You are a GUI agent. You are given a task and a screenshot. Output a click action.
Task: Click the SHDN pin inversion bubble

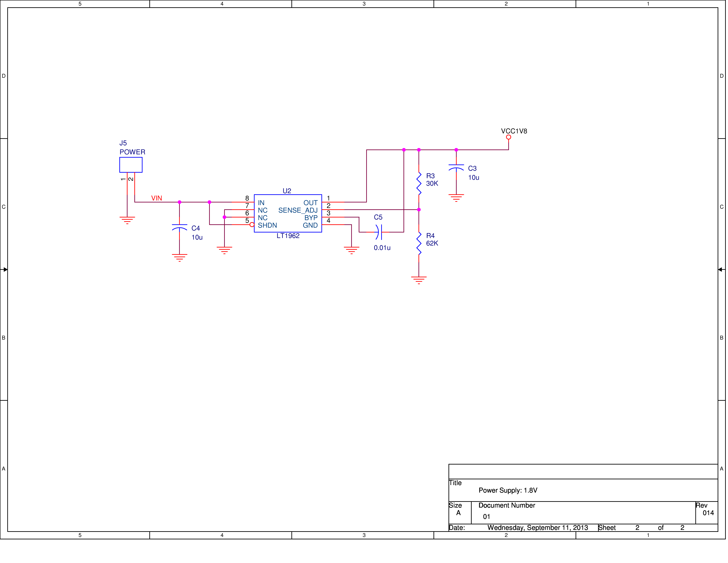coord(252,225)
